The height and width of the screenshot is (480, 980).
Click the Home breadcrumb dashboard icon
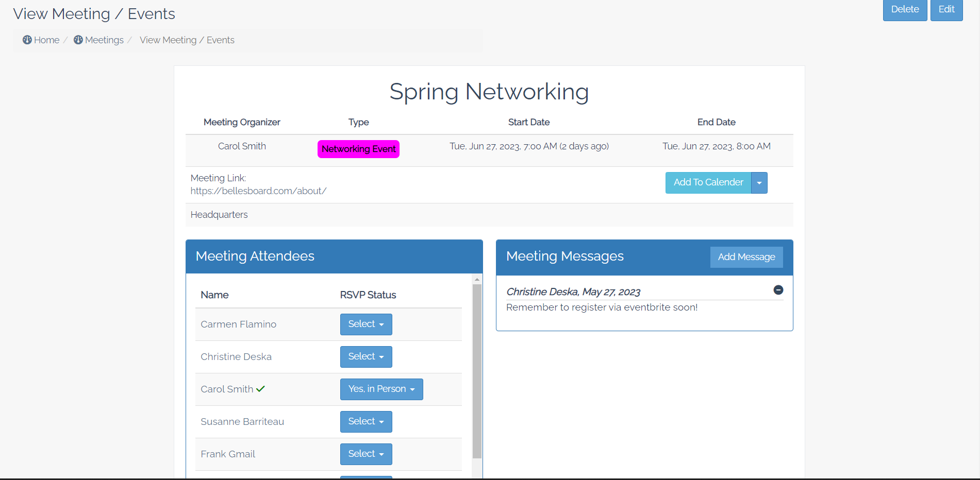click(27, 40)
